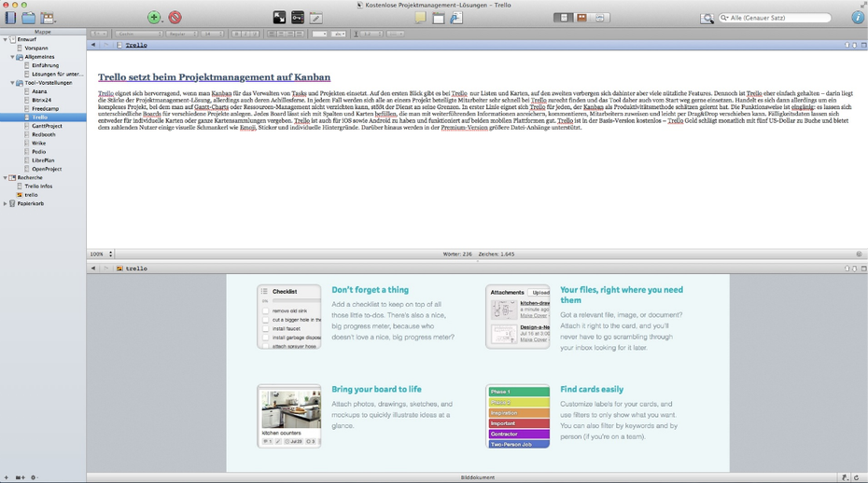The width and height of the screenshot is (868, 483).
Task: Toggle split icon in lower editor header
Action: [x=863, y=269]
